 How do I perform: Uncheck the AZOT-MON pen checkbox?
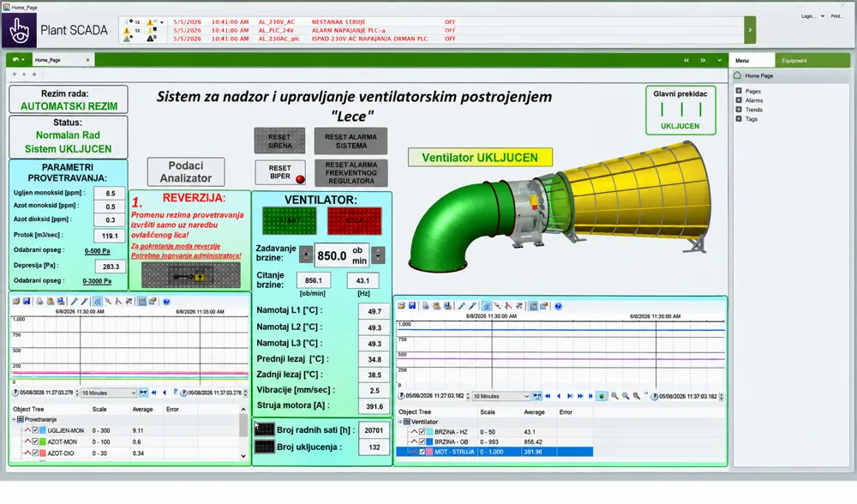click(x=35, y=441)
